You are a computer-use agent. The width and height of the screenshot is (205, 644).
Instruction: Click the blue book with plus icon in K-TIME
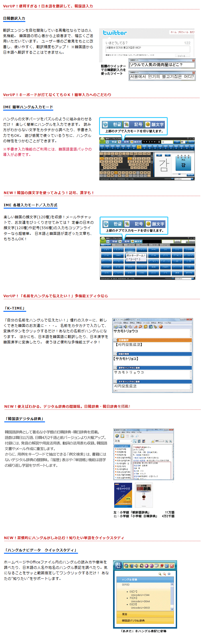[x=151, y=327]
